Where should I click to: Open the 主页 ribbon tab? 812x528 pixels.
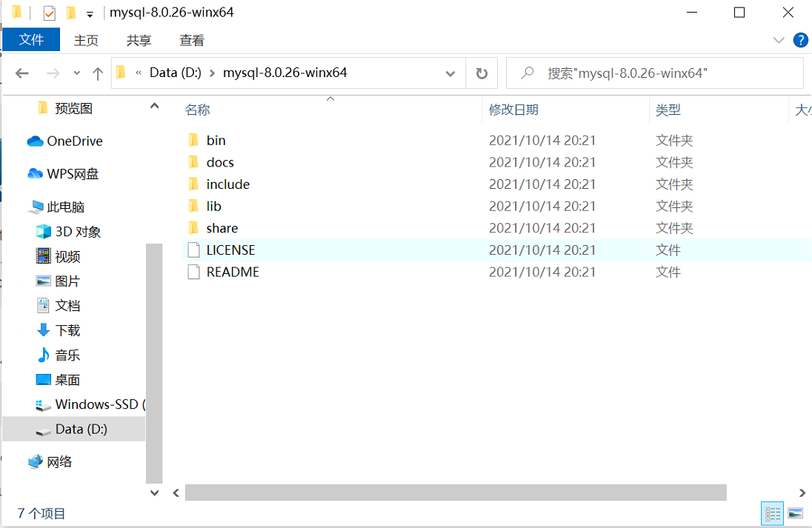[x=86, y=40]
